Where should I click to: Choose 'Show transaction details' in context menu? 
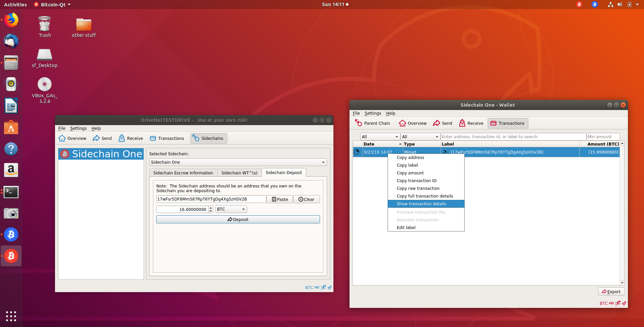(426, 204)
